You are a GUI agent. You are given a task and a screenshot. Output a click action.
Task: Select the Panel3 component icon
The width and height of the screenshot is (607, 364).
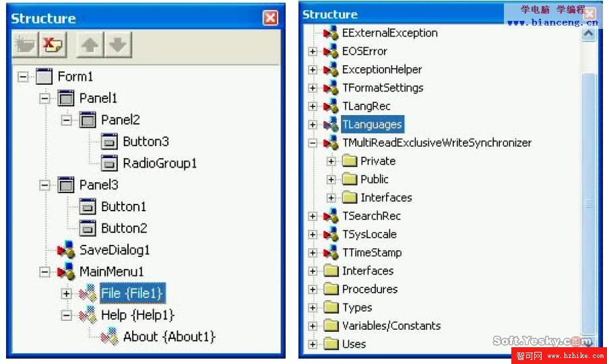66,185
